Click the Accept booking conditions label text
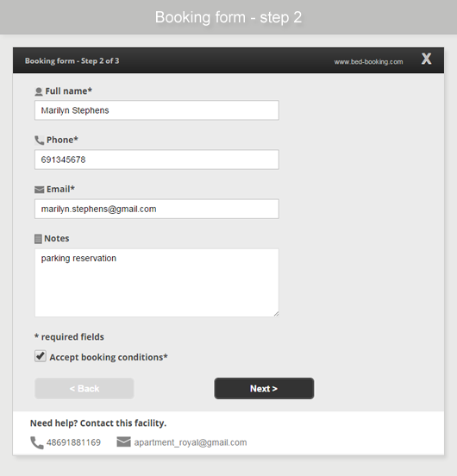The image size is (457, 476). [109, 357]
